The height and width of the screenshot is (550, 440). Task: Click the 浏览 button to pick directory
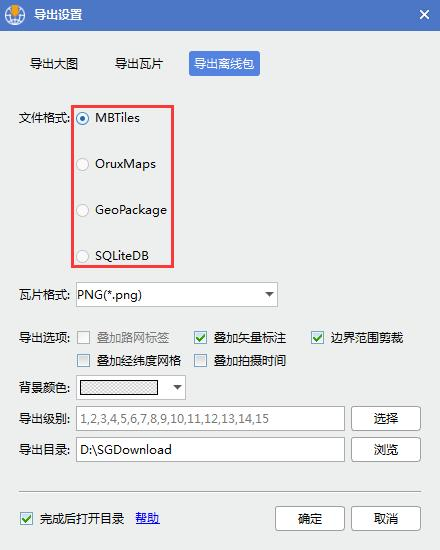(x=386, y=449)
